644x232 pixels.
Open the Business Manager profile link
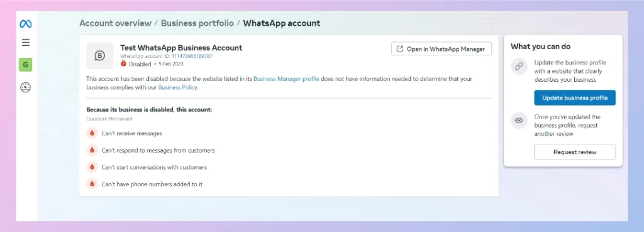click(x=286, y=79)
